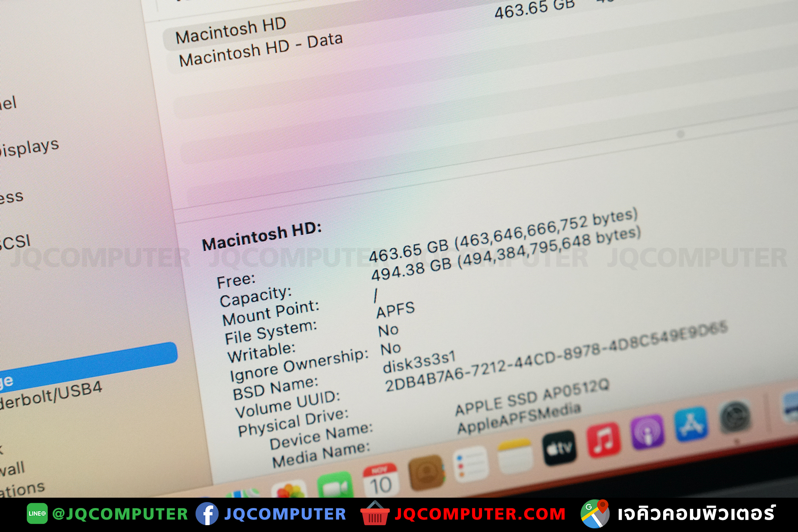Click the 'No' value beside Ignore Ownership
The width and height of the screenshot is (798, 532).
tap(391, 349)
